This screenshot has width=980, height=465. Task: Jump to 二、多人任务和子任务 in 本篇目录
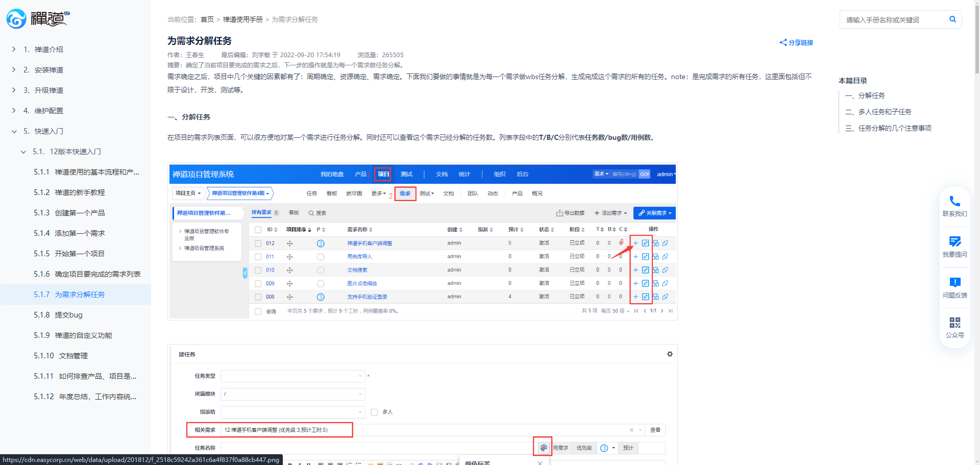coord(878,112)
